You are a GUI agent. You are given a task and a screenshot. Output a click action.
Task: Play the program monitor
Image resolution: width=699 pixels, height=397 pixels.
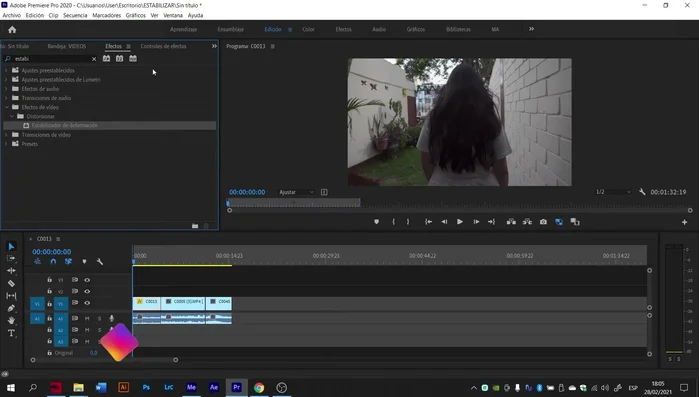[460, 222]
